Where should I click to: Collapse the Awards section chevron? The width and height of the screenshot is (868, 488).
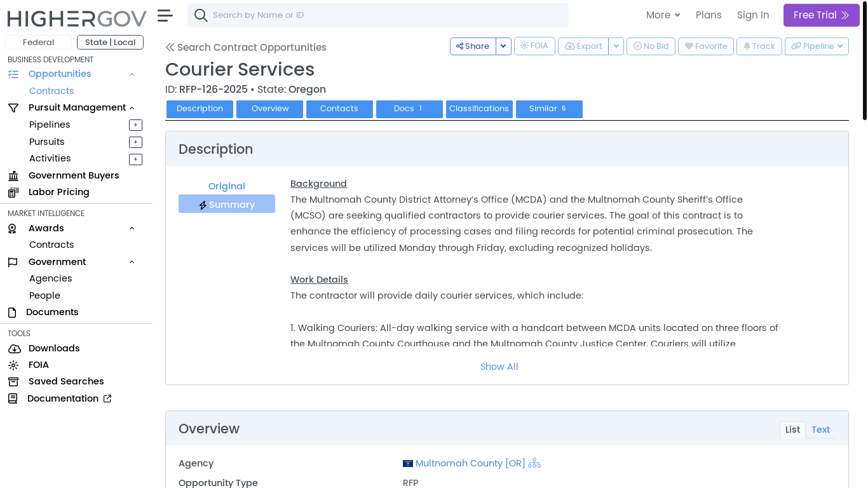[x=132, y=229]
